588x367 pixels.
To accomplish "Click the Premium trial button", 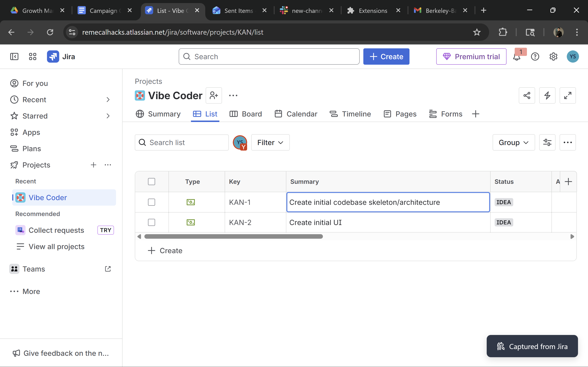I will (471, 57).
